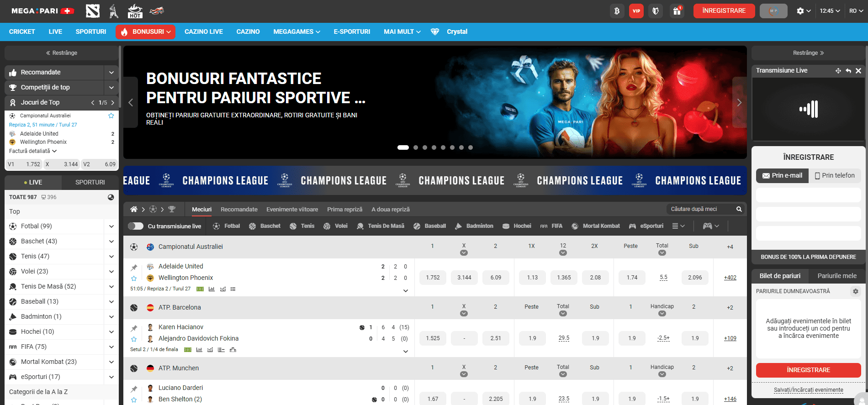This screenshot has height=405, width=868.
Task: Close the Transmisiune Live panel
Action: (x=858, y=71)
